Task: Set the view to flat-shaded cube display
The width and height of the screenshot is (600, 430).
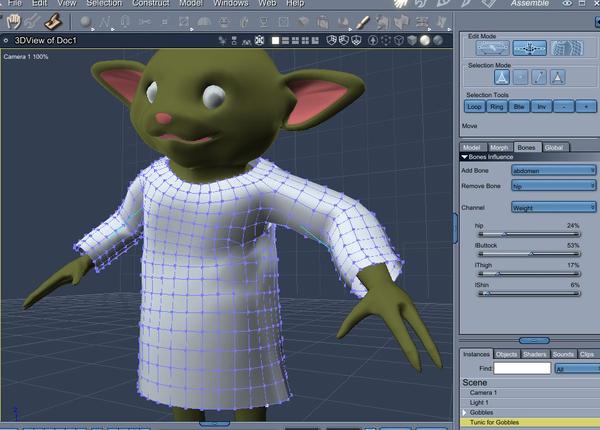Action: [412, 40]
